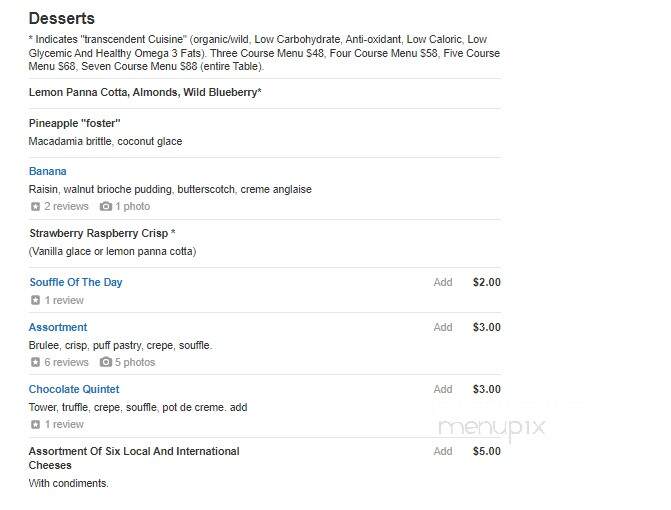View the 5 photos for Assortment

pyautogui.click(x=135, y=362)
